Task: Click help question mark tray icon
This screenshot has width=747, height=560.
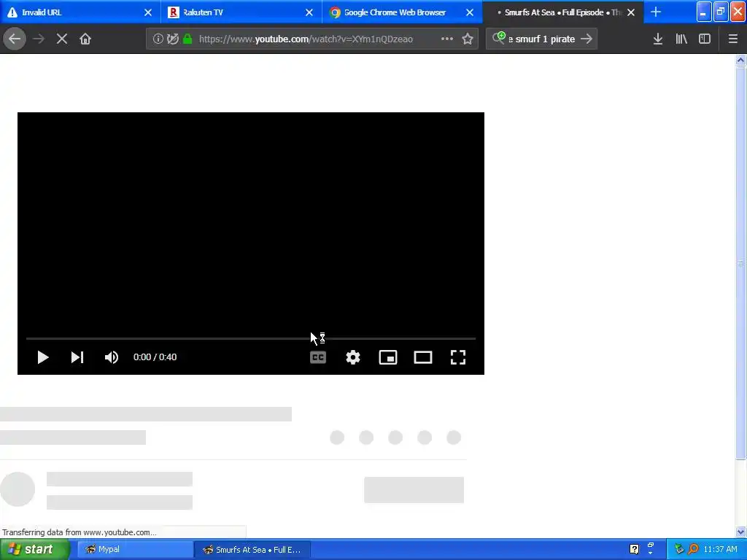Action: (x=634, y=550)
